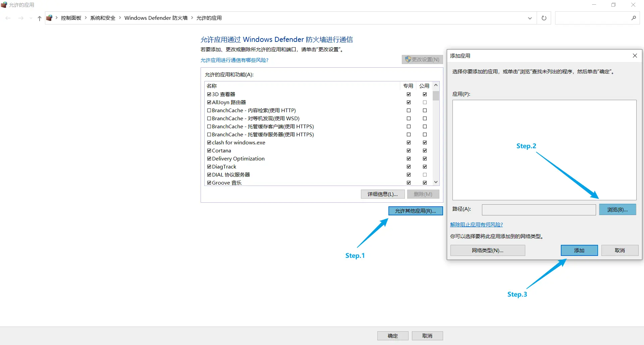Select Windows Defender 防火墙 breadcrumb
This screenshot has height=345, width=644.
156,18
